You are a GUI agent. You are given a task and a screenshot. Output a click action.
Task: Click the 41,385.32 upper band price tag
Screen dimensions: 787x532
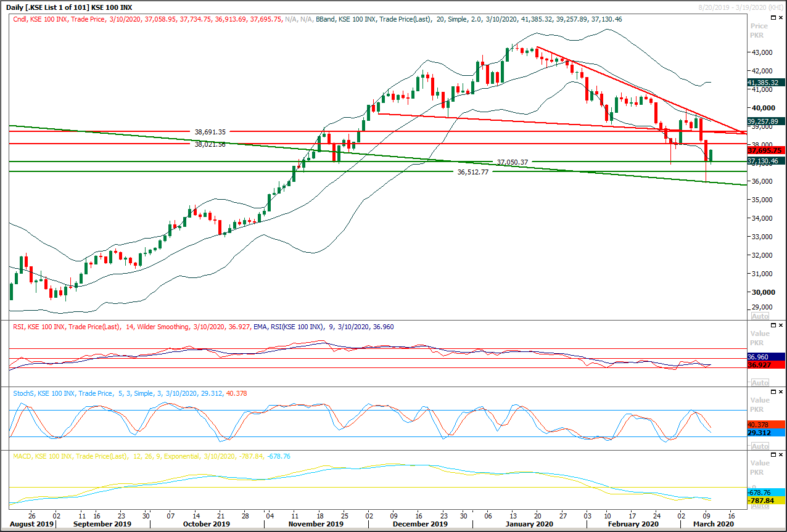(765, 82)
